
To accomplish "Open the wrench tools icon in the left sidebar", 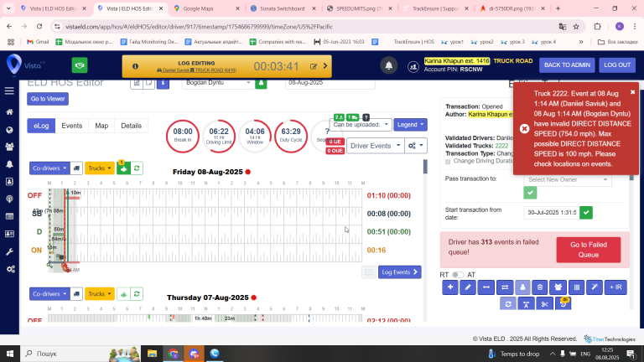I will pos(9,251).
